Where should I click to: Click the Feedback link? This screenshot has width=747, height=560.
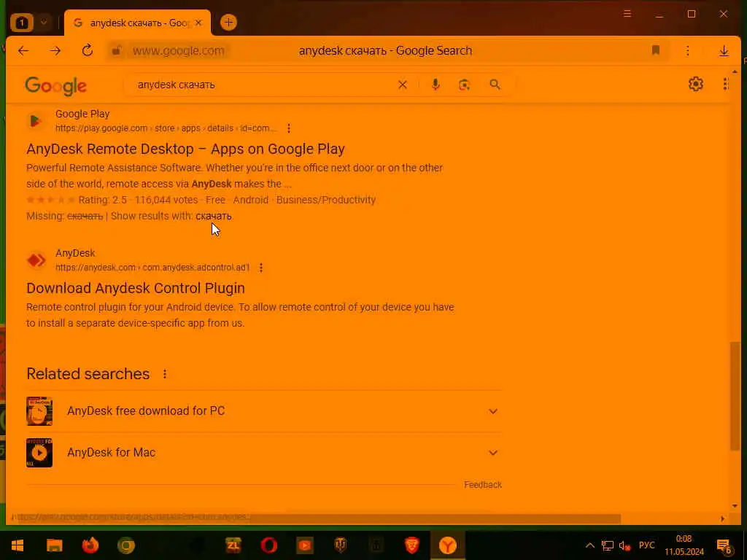pos(483,485)
